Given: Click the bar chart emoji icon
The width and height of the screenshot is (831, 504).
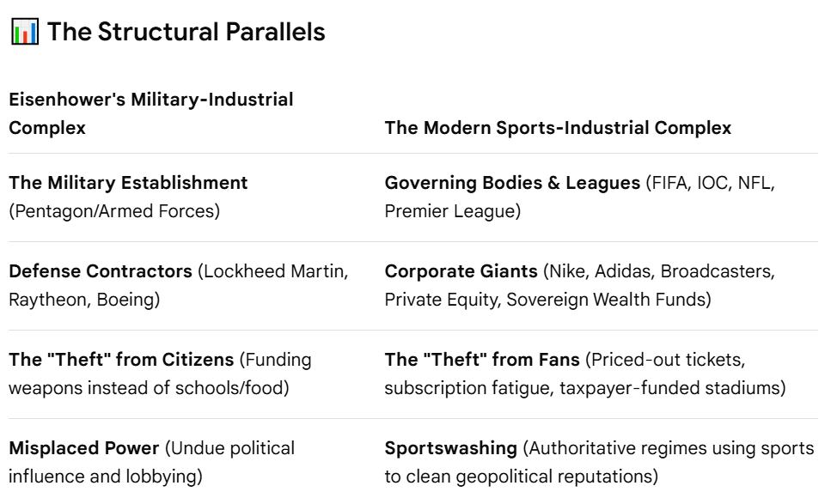Looking at the screenshot, I should pyautogui.click(x=24, y=31).
